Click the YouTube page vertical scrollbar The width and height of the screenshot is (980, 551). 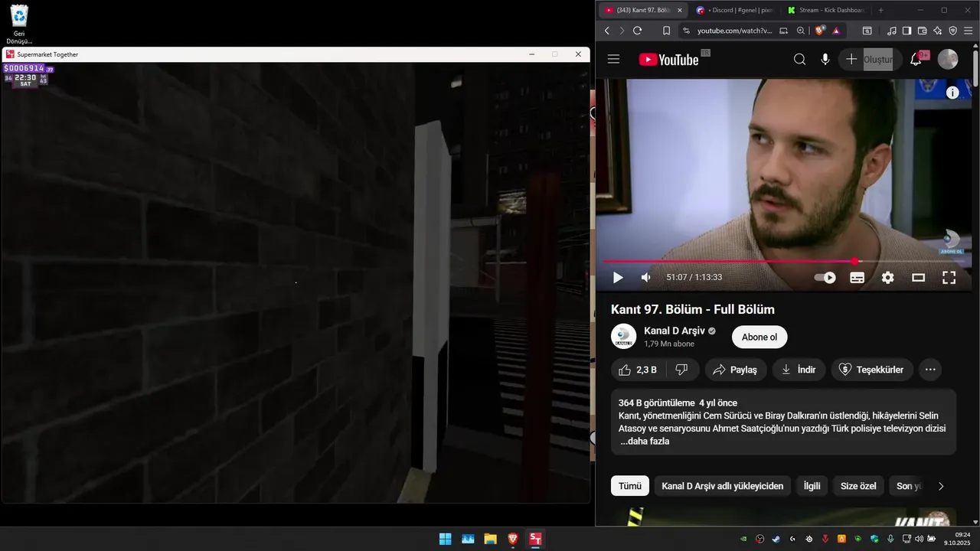(975, 69)
